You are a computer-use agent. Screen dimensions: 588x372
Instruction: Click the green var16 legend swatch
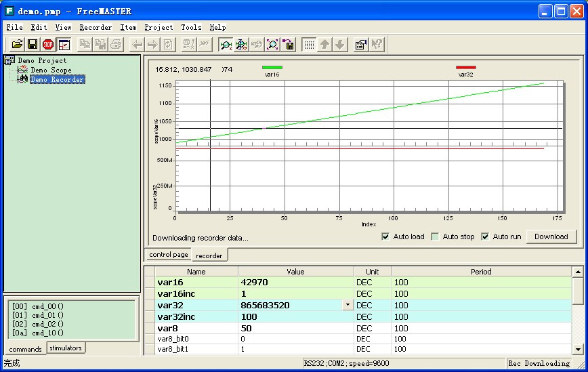pyautogui.click(x=272, y=67)
